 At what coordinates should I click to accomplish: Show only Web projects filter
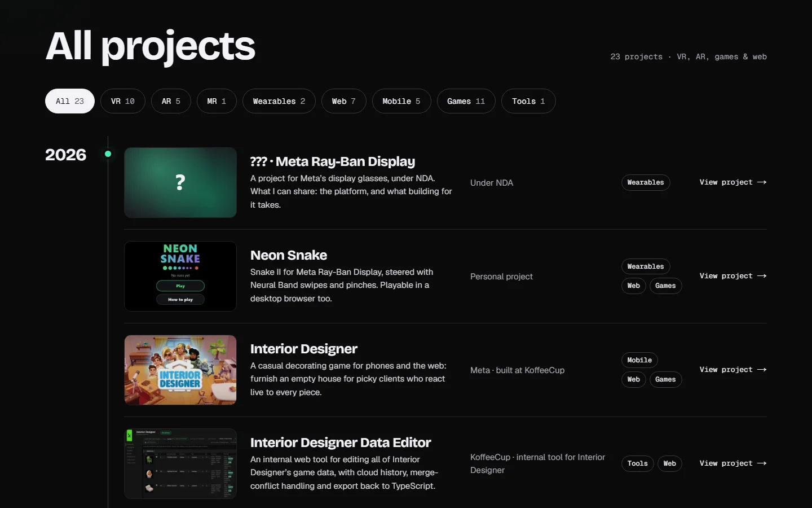[x=344, y=101]
